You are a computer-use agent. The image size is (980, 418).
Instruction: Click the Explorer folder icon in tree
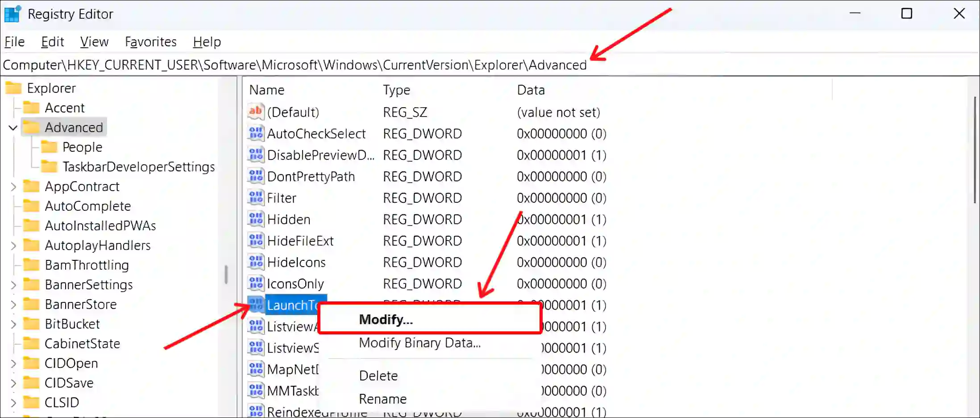(x=13, y=88)
